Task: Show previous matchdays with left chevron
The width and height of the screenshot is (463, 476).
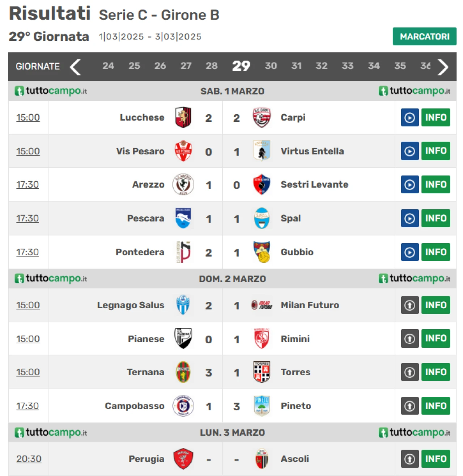Action: (x=75, y=67)
